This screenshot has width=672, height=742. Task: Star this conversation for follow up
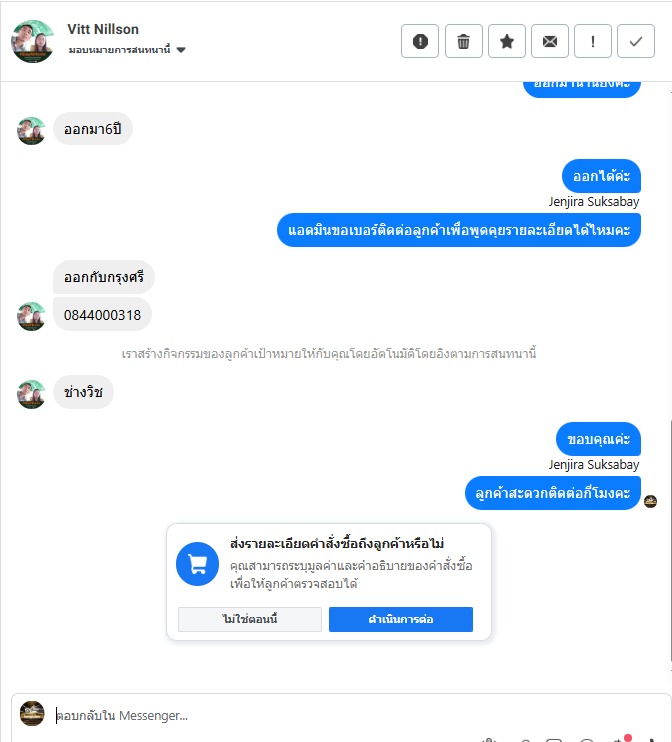coord(507,41)
